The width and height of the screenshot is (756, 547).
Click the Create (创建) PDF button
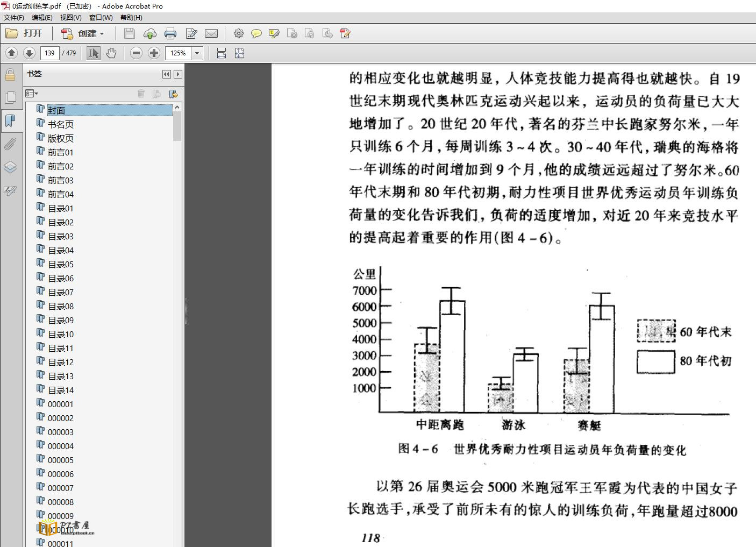coord(82,33)
